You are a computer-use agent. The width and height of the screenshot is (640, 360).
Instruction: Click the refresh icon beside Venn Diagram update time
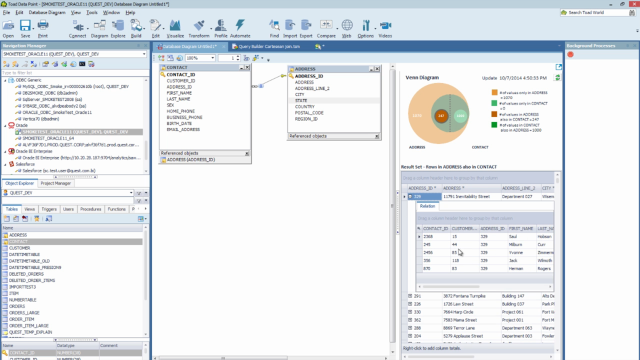point(557,78)
